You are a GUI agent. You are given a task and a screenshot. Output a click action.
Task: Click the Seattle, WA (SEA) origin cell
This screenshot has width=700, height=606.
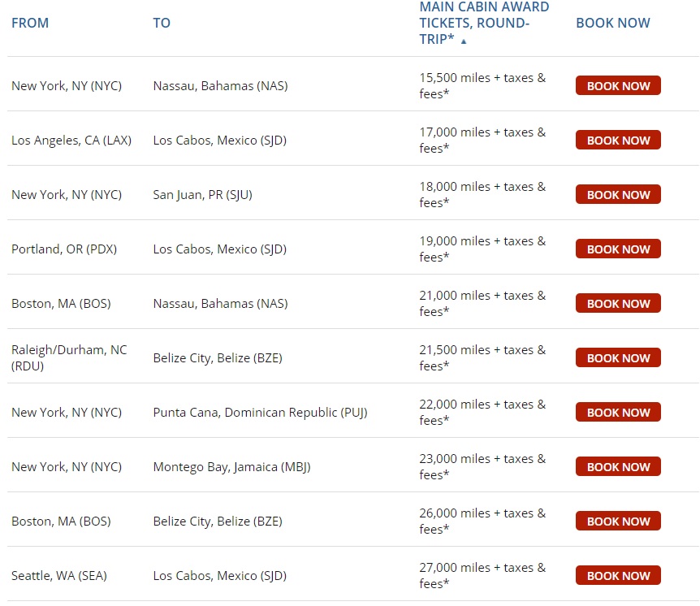(58, 576)
